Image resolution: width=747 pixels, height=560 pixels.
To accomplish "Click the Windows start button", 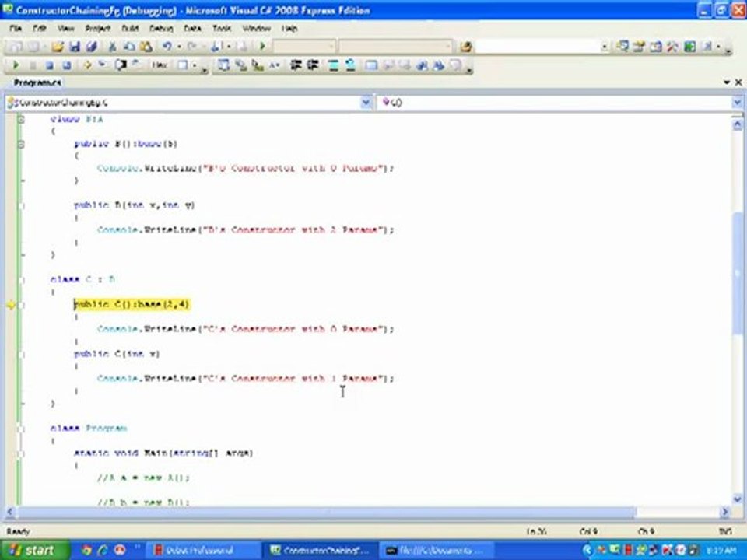I will click(33, 550).
